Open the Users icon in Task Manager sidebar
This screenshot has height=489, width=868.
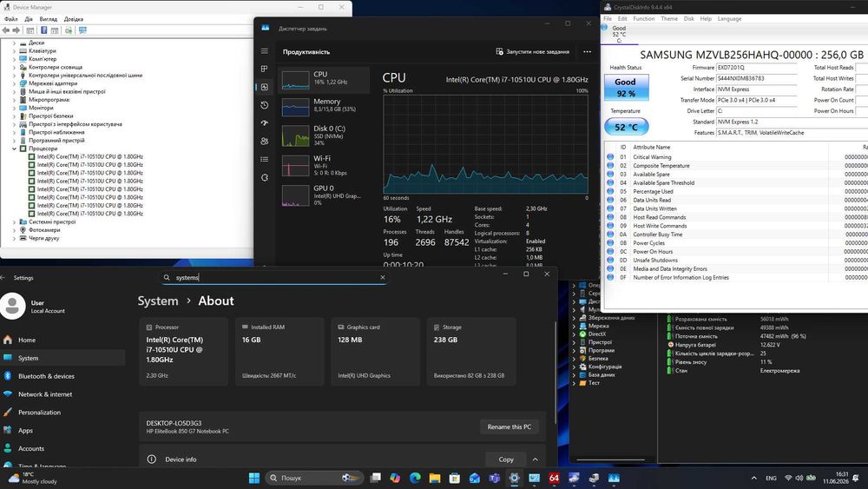pyautogui.click(x=264, y=142)
